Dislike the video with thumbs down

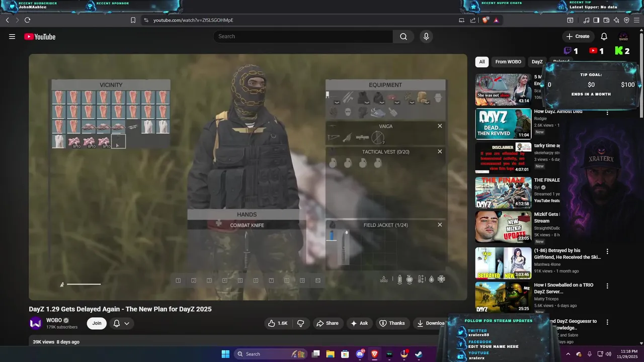pyautogui.click(x=300, y=323)
